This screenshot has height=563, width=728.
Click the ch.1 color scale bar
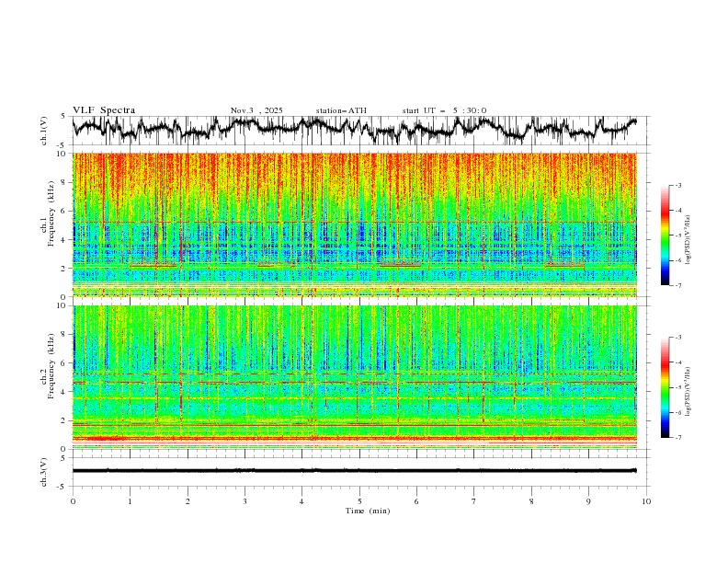[x=665, y=236]
